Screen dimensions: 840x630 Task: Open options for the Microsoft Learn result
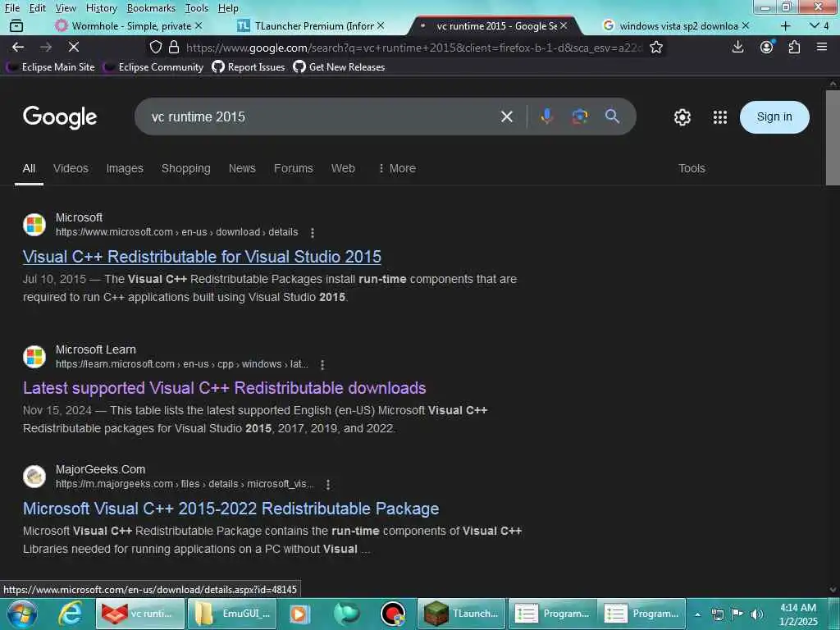pos(322,365)
